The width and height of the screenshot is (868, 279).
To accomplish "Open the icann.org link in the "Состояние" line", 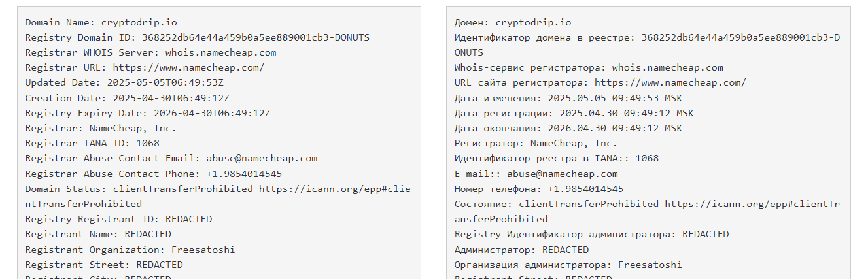I will click(x=752, y=204).
